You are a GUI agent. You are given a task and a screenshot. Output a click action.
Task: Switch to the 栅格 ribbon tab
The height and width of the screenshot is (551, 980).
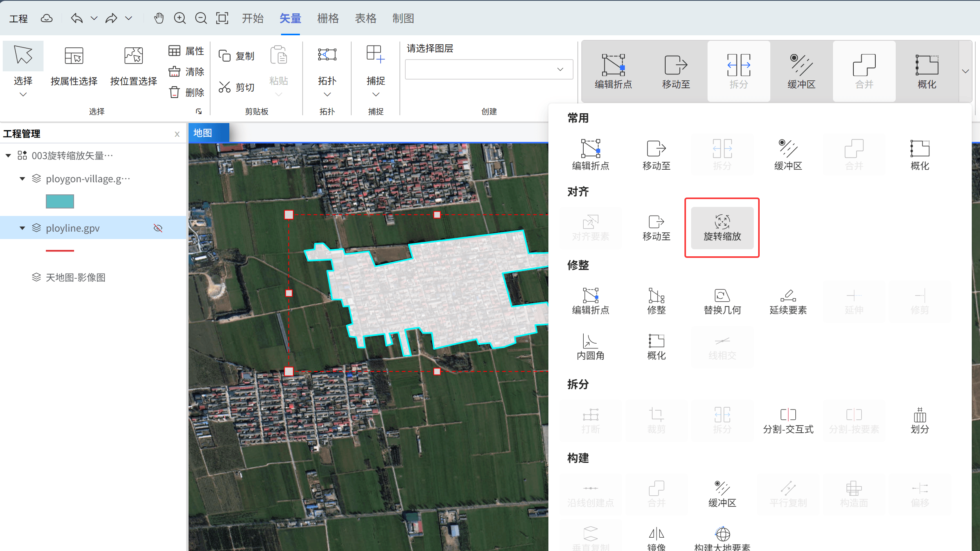tap(328, 18)
